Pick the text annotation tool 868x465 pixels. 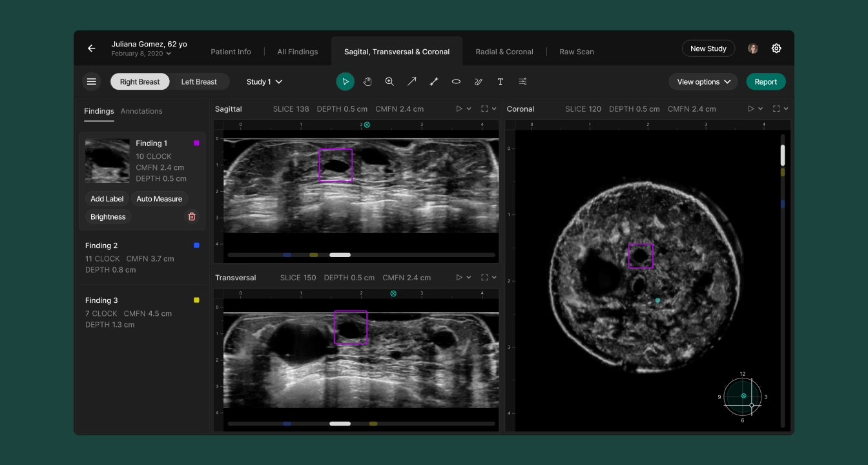(500, 82)
